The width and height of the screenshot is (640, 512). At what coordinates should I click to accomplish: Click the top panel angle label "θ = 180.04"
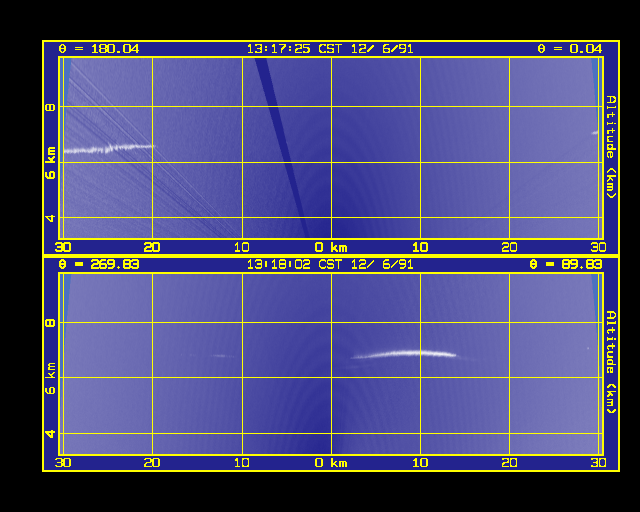pos(99,49)
